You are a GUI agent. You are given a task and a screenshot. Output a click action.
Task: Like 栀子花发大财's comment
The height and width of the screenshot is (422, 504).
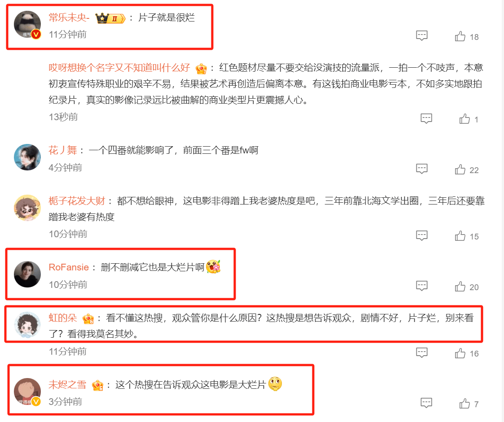tap(460, 236)
